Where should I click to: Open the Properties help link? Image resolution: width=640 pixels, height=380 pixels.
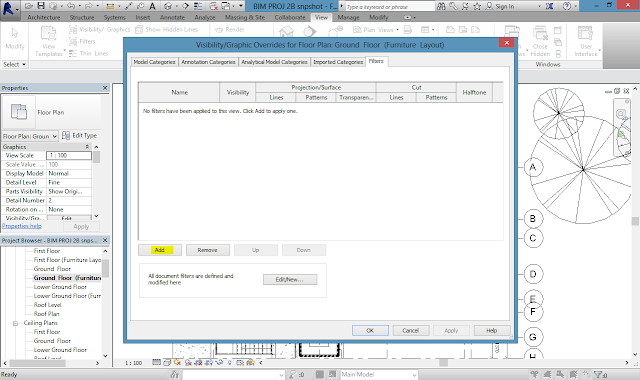[x=22, y=226]
